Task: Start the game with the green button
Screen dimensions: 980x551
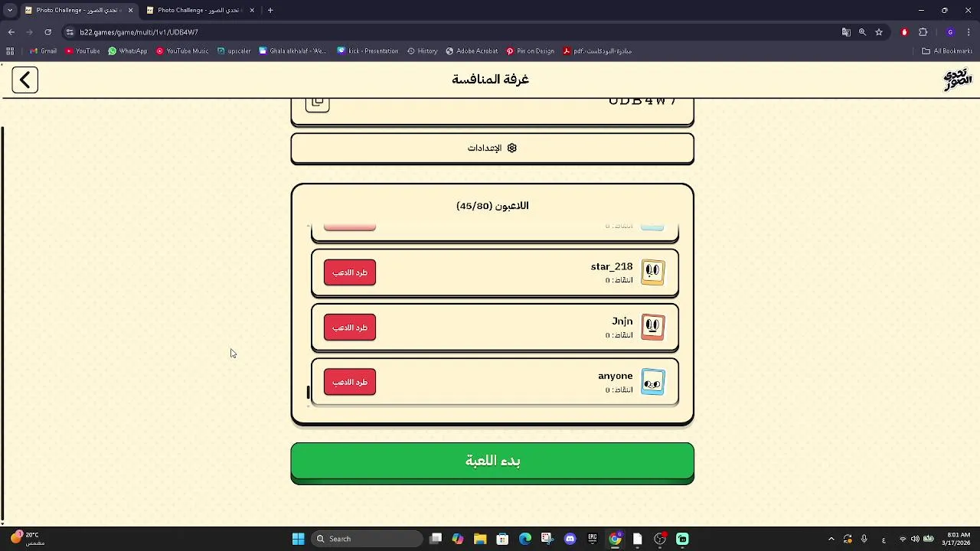Action: click(492, 461)
